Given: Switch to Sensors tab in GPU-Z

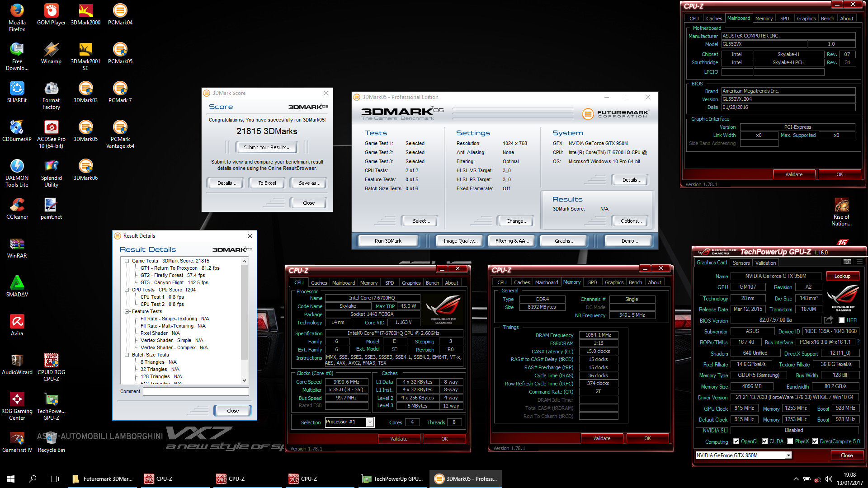Looking at the screenshot, I should 741,263.
